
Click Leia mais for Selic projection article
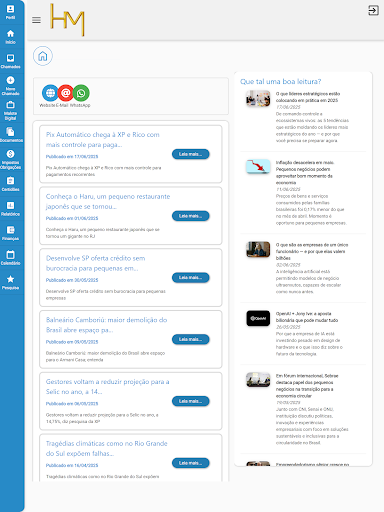point(191,401)
